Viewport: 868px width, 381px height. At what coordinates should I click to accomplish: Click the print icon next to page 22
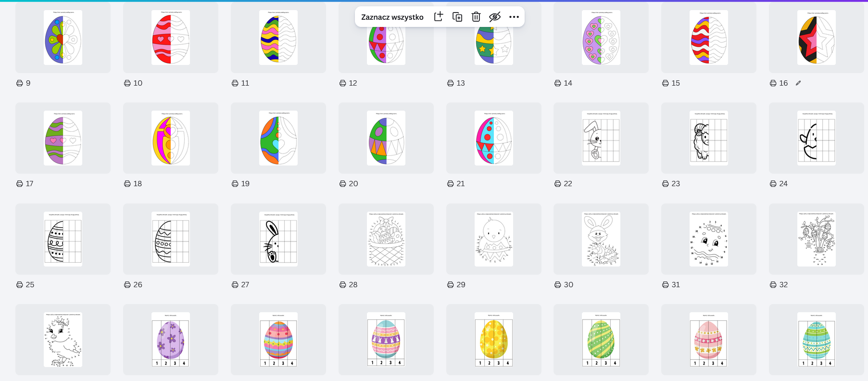click(x=558, y=184)
